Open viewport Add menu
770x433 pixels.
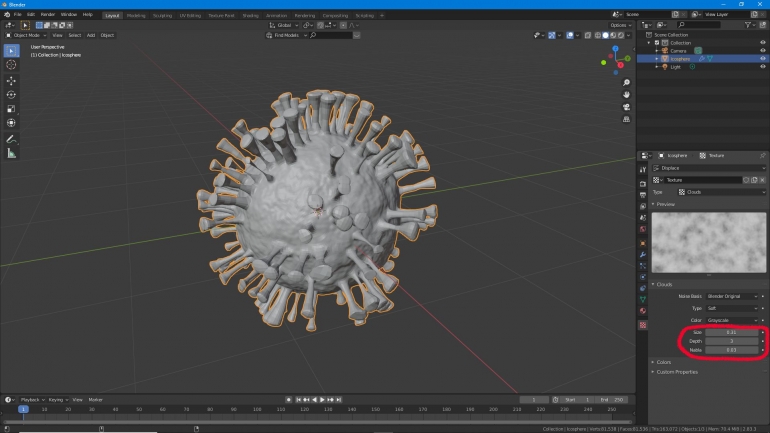pyautogui.click(x=91, y=35)
